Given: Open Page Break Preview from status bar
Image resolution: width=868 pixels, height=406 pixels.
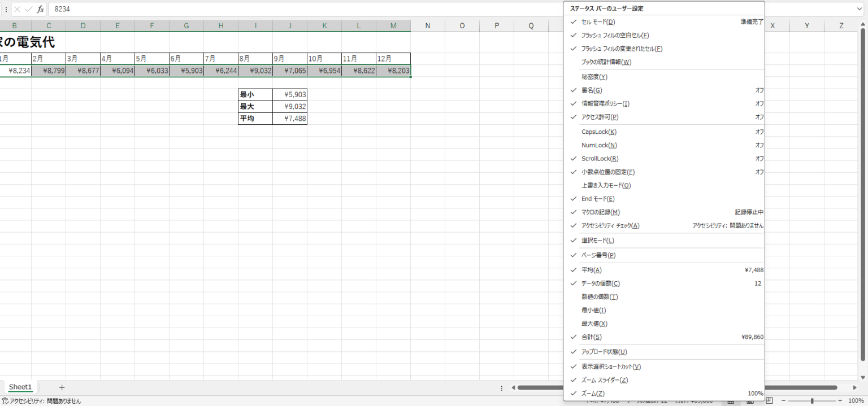Looking at the screenshot, I should pyautogui.click(x=769, y=401).
